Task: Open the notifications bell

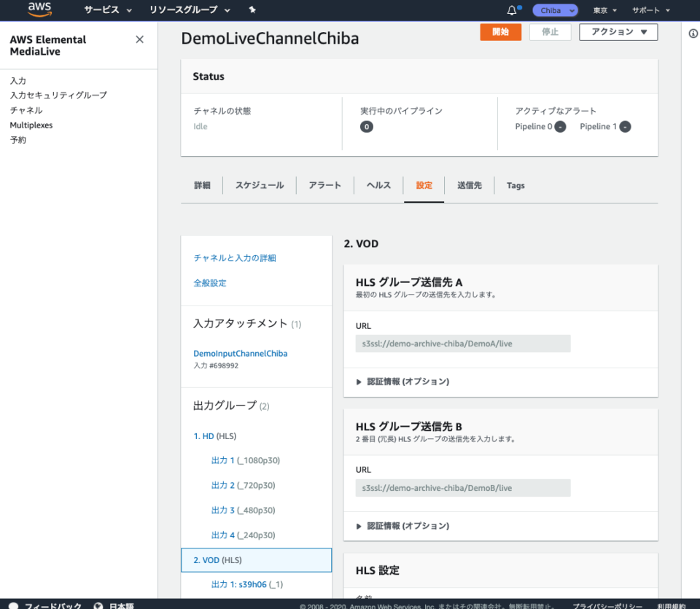Action: coord(512,10)
